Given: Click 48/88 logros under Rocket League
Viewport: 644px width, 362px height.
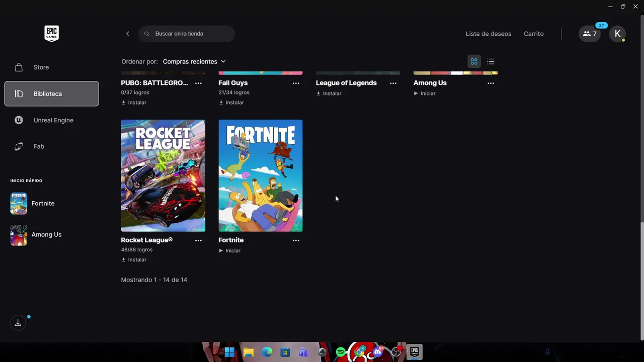Looking at the screenshot, I should tap(137, 249).
